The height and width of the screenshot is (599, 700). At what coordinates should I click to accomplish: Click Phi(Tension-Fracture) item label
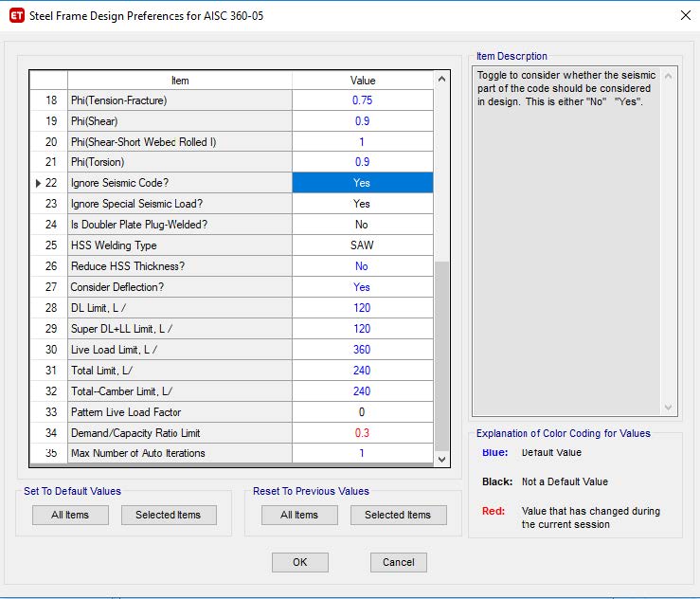coord(118,100)
